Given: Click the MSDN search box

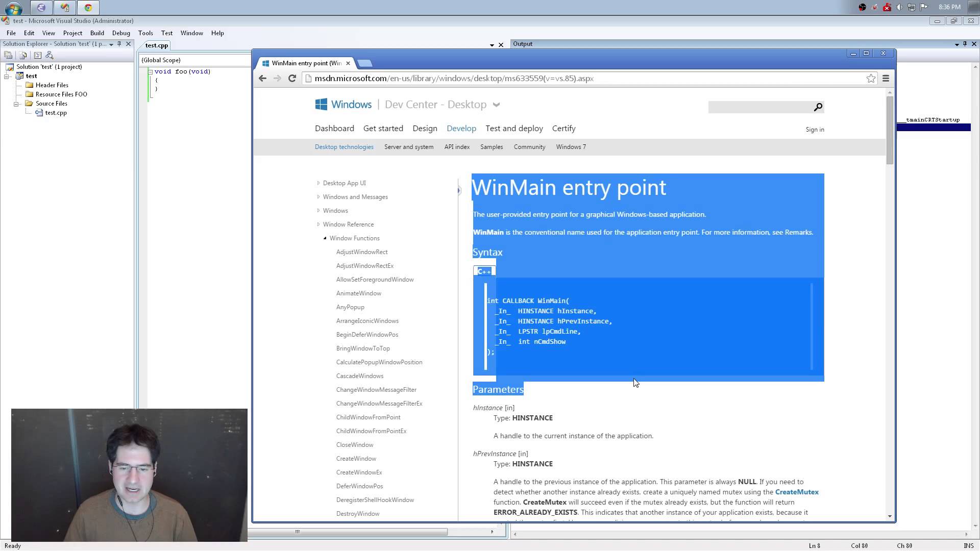Looking at the screenshot, I should pos(760,107).
